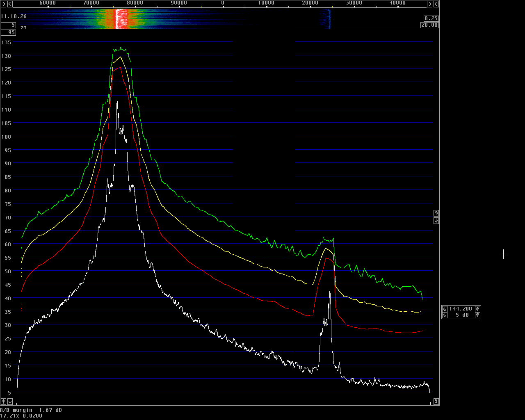Click the 35 dB scale label

(8, 312)
